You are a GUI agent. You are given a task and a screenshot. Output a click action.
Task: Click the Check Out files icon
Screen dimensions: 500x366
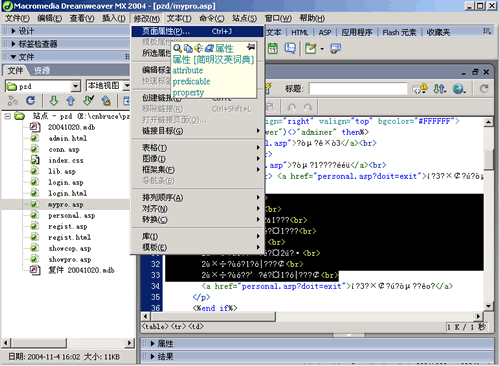[x=88, y=100]
